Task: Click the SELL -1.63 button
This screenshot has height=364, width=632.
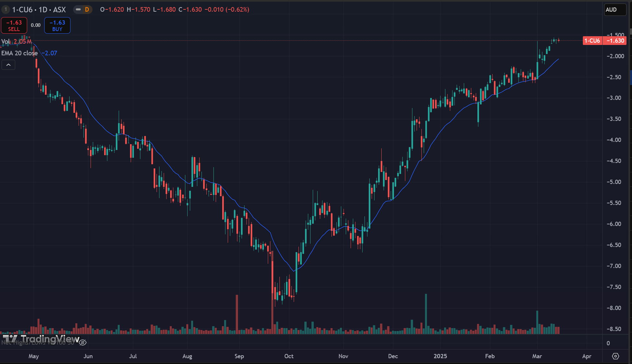Action: pyautogui.click(x=14, y=26)
